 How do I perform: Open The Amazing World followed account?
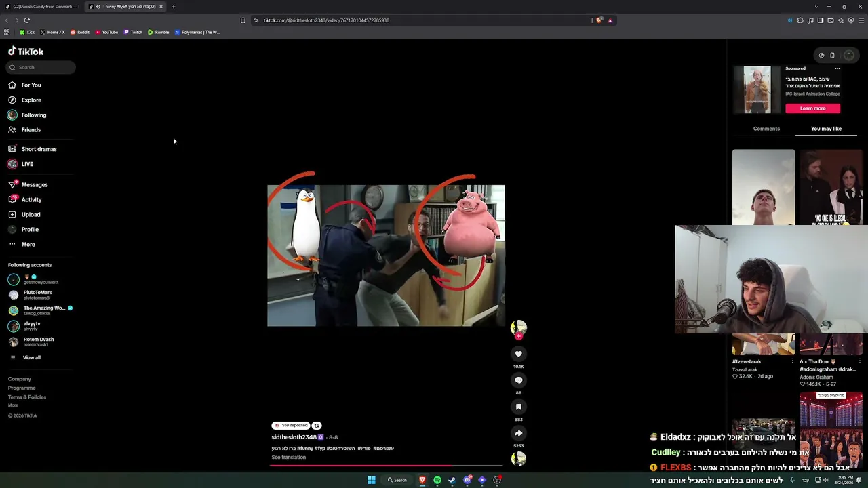click(x=40, y=310)
